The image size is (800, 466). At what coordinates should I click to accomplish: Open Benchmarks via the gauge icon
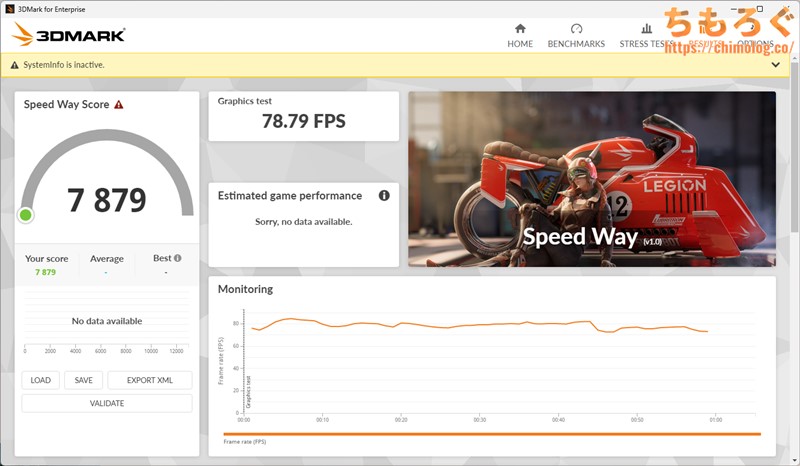(x=576, y=29)
